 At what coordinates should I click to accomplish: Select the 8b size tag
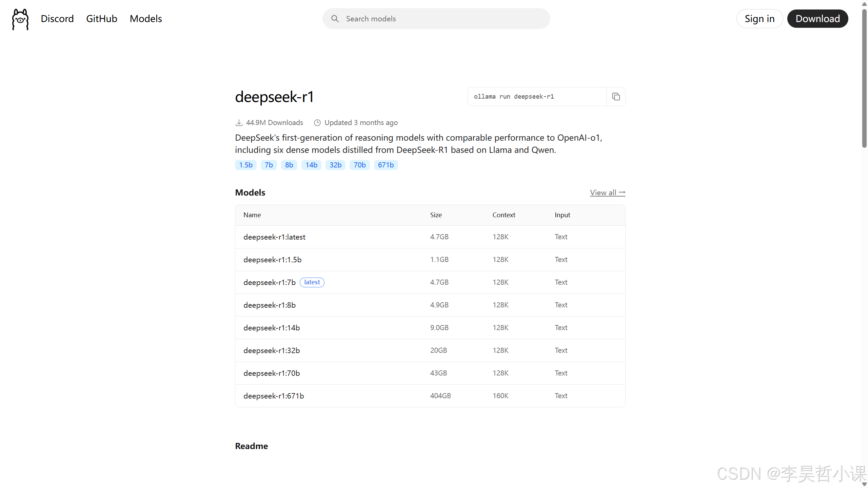(x=289, y=165)
